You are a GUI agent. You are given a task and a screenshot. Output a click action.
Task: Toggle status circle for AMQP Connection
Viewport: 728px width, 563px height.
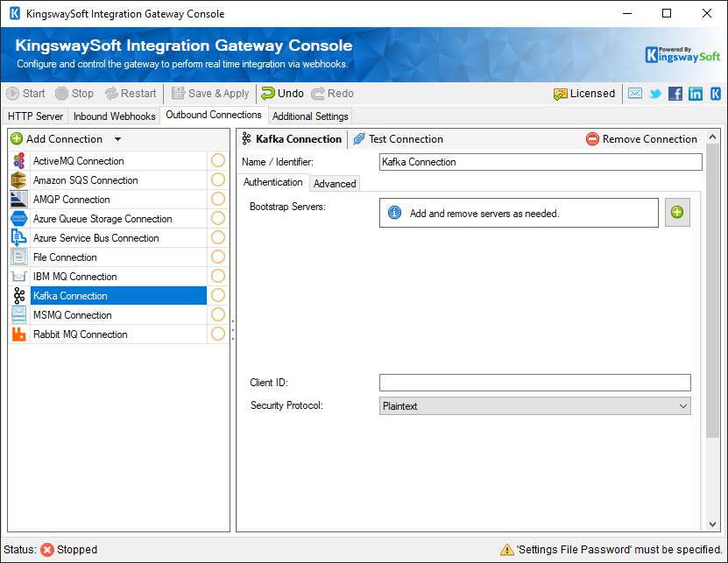coord(218,199)
